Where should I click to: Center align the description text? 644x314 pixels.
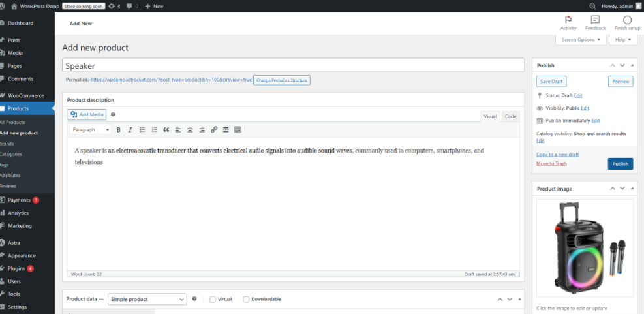(190, 130)
